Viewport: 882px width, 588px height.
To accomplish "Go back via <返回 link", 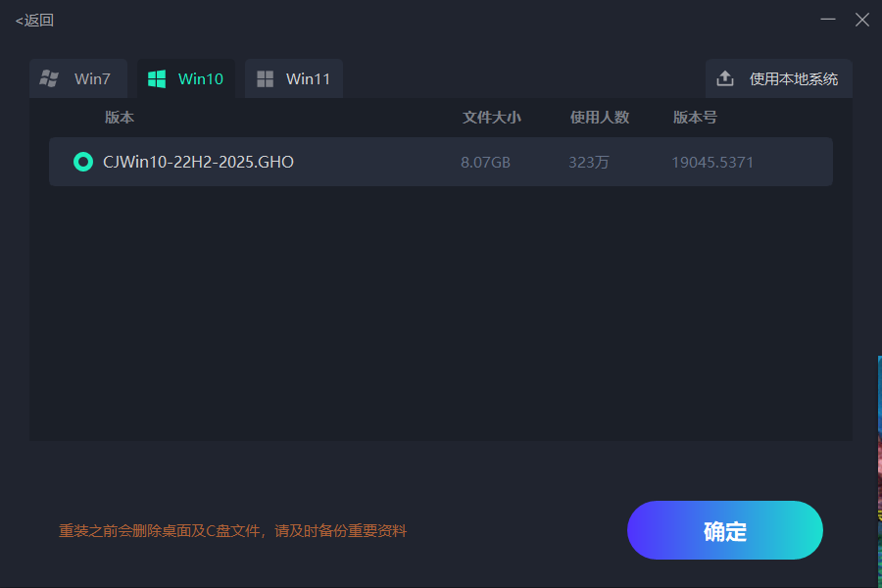I will coord(34,21).
